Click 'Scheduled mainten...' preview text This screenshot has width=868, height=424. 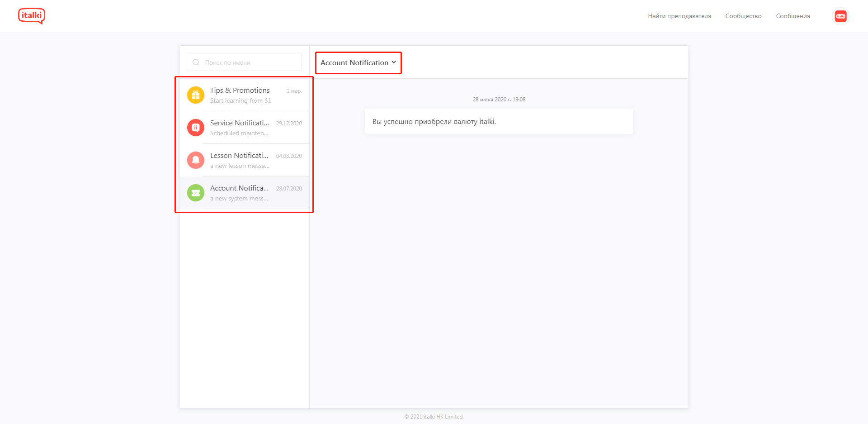[239, 133]
